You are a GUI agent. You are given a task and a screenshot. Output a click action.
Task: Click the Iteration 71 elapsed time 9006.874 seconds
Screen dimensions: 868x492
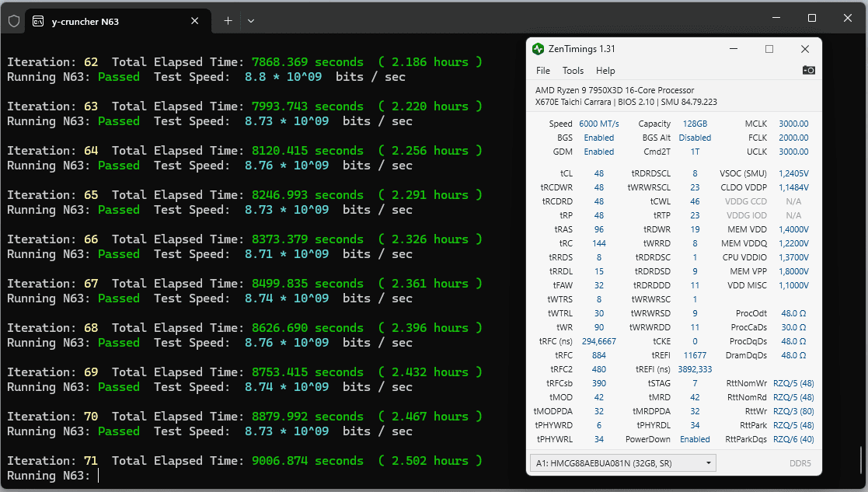tap(307, 460)
